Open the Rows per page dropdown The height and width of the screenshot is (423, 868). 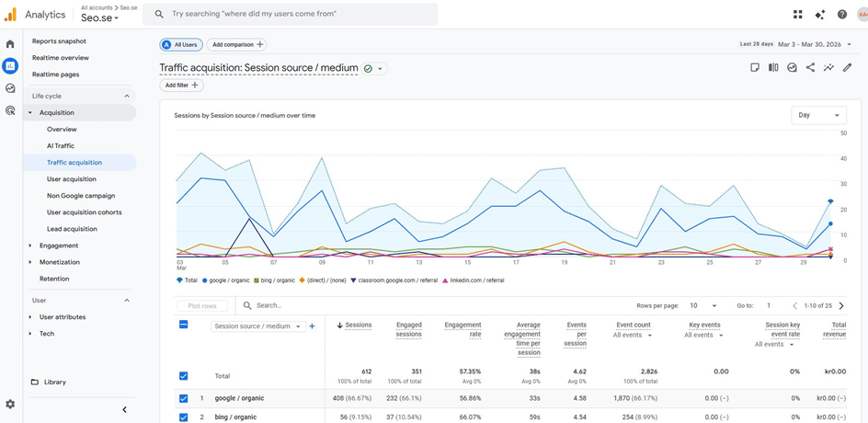pos(702,305)
